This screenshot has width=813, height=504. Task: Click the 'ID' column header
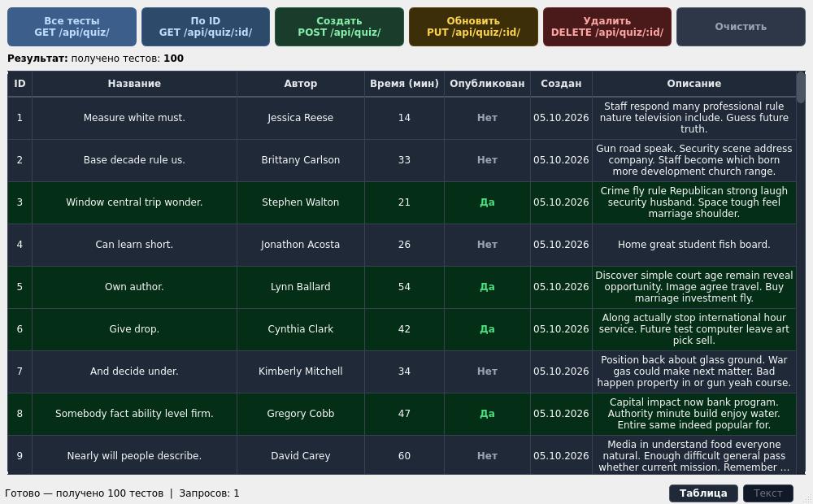click(x=20, y=84)
